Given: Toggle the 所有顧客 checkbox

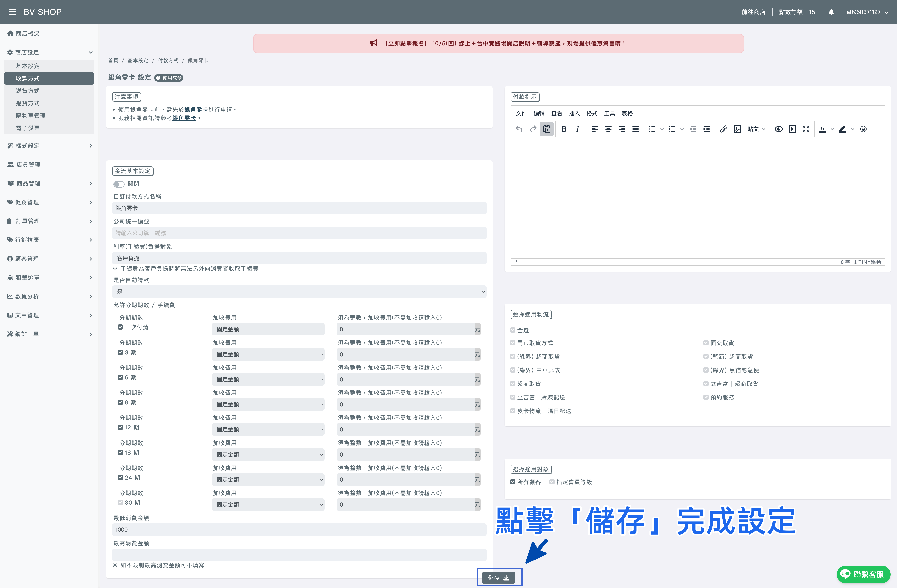Looking at the screenshot, I should point(513,482).
